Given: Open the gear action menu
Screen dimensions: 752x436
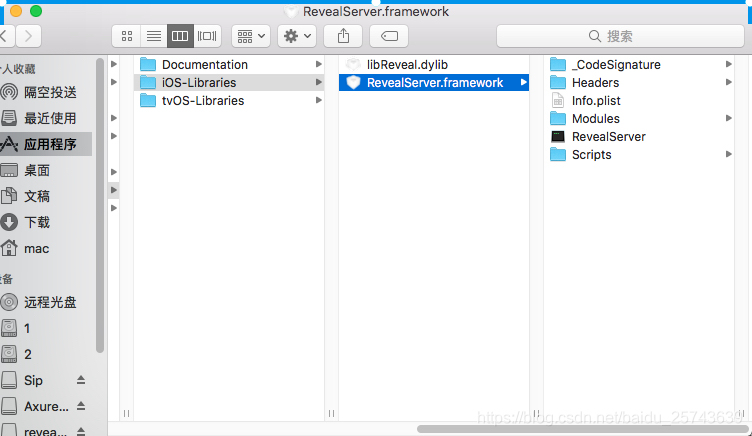Looking at the screenshot, I should tap(297, 36).
